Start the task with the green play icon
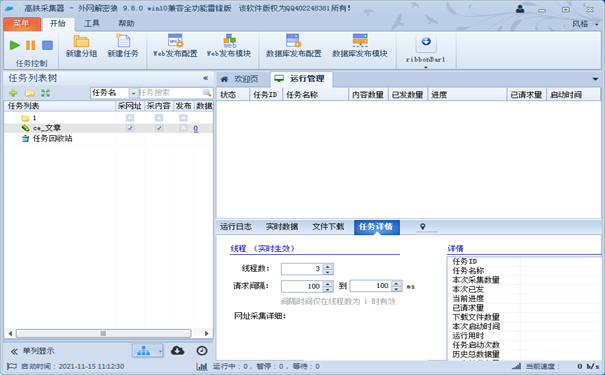 point(15,45)
